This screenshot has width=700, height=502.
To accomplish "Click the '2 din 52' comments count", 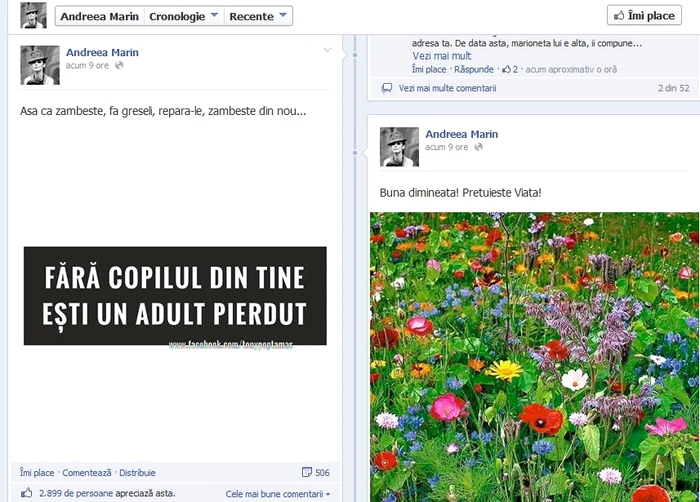I will click(673, 88).
